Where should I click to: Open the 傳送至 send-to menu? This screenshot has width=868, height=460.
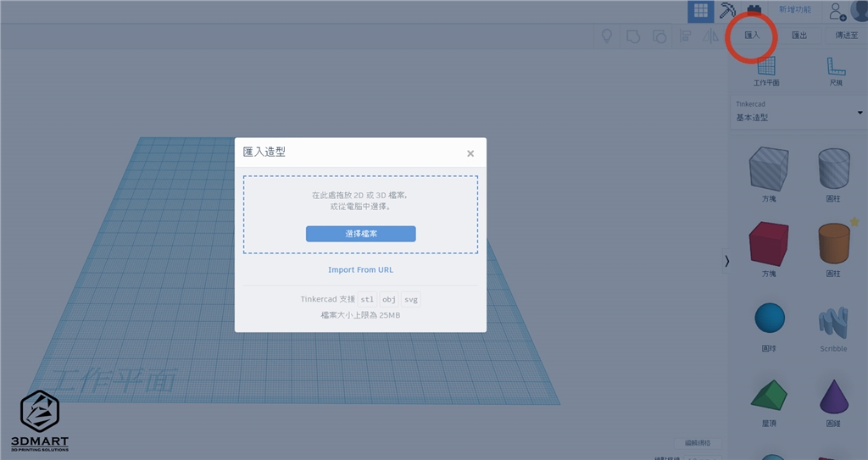[x=846, y=36]
